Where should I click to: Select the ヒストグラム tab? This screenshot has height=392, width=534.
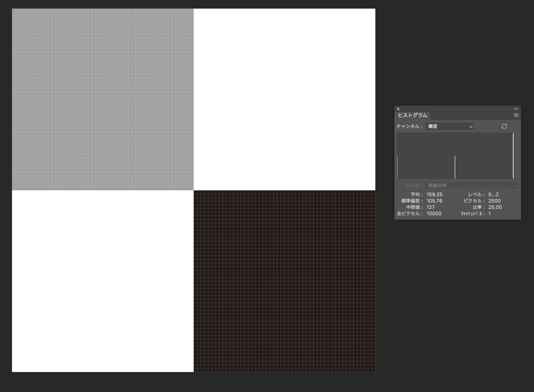tap(413, 115)
